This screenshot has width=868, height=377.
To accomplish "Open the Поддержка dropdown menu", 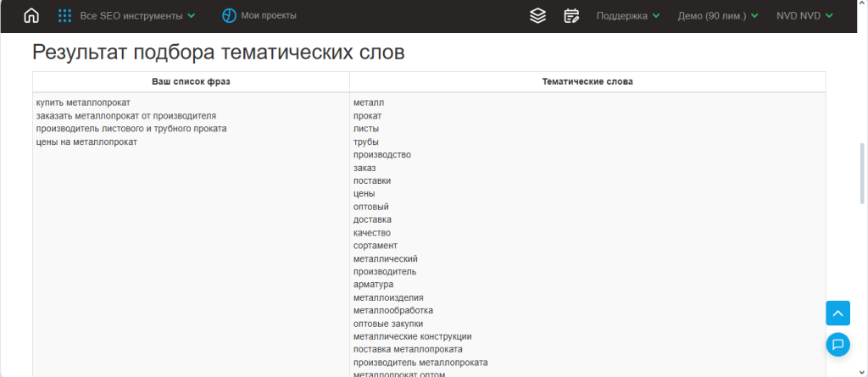I will click(627, 16).
